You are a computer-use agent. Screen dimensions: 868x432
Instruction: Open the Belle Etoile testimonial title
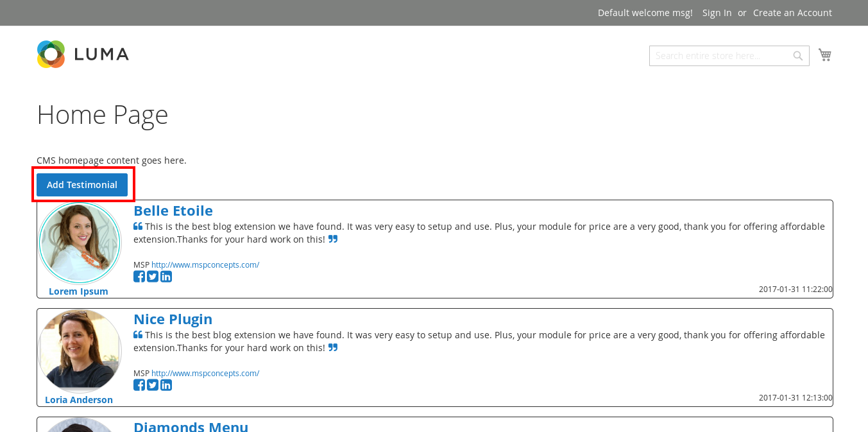173,211
